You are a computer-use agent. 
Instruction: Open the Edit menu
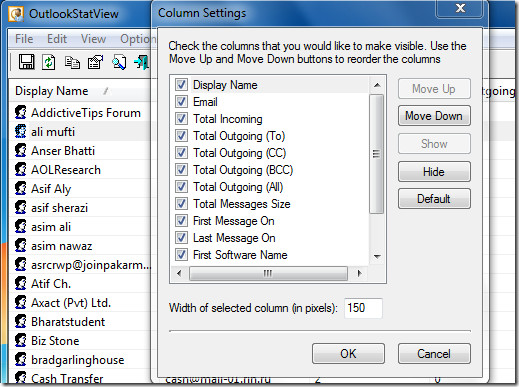57,39
